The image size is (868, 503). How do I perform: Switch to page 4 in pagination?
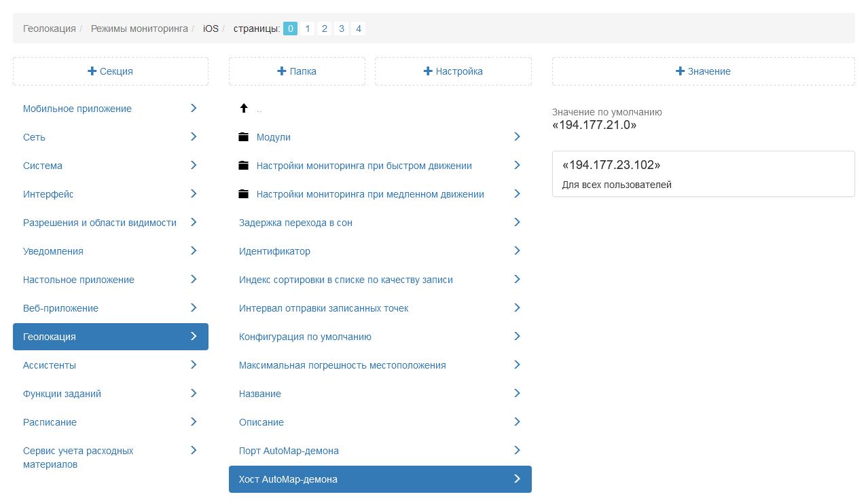tap(359, 29)
